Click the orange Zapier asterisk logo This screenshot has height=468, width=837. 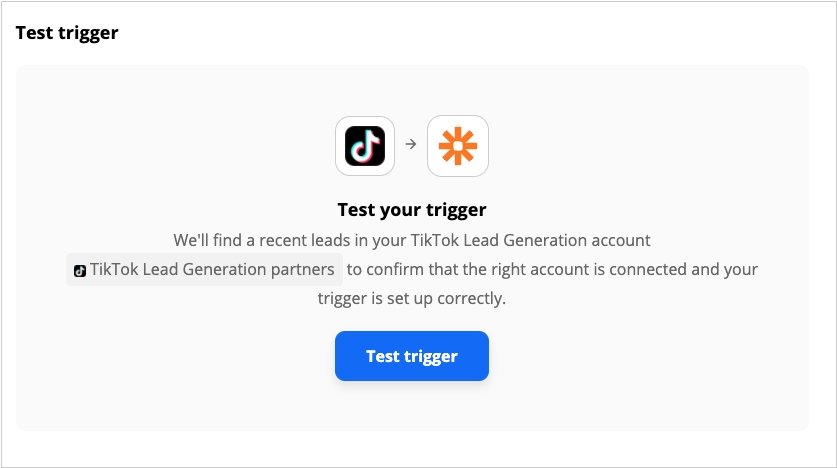457,146
